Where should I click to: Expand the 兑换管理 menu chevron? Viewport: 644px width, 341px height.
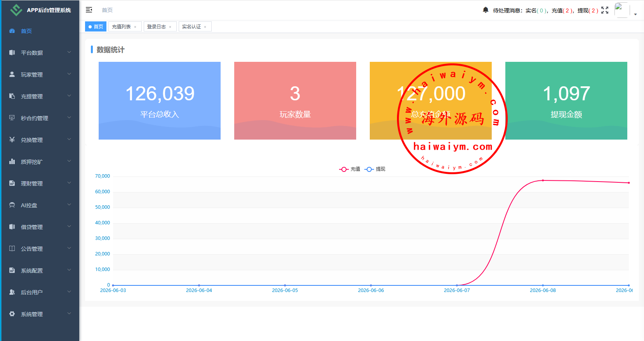point(69,139)
